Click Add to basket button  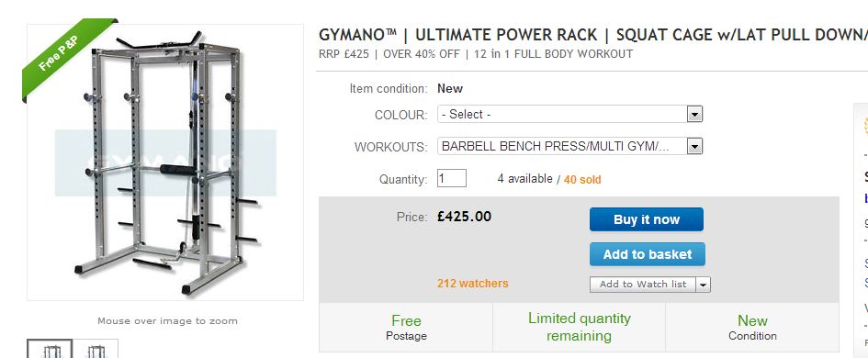(x=648, y=254)
